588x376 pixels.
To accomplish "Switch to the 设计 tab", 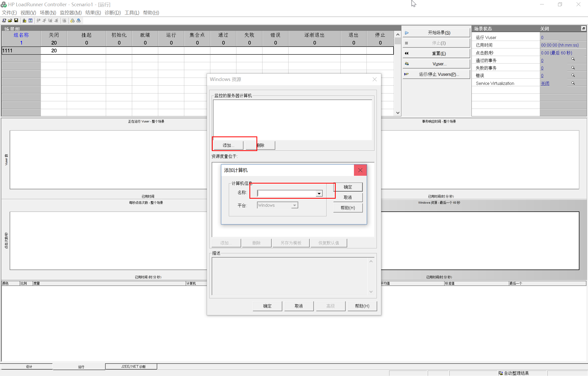I will (x=29, y=366).
